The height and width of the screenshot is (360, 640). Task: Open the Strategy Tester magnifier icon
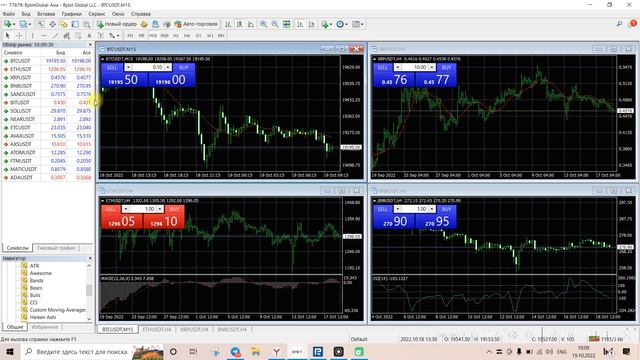click(87, 24)
